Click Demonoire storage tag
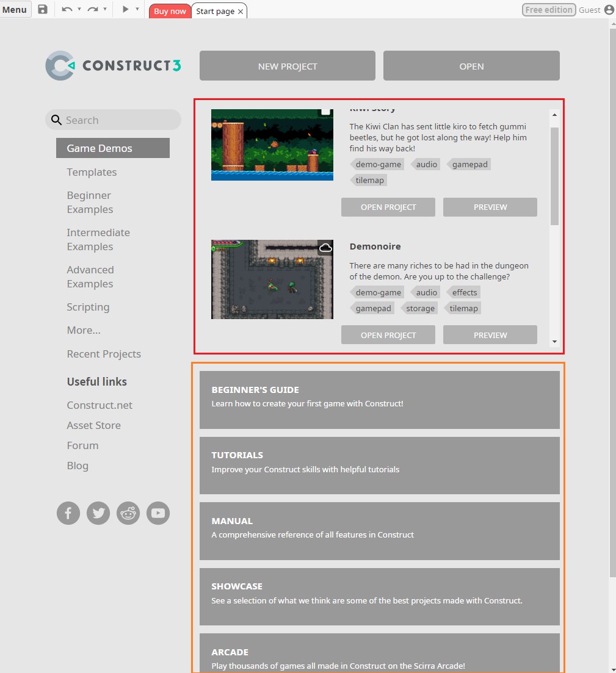Viewport: 616px width, 673px height. [x=419, y=308]
